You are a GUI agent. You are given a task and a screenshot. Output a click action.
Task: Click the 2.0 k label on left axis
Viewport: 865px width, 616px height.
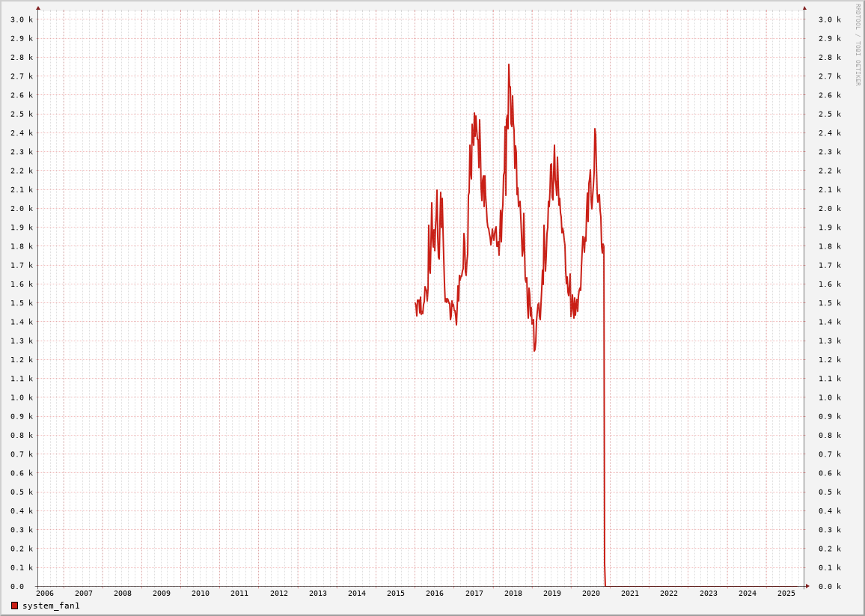pos(22,209)
